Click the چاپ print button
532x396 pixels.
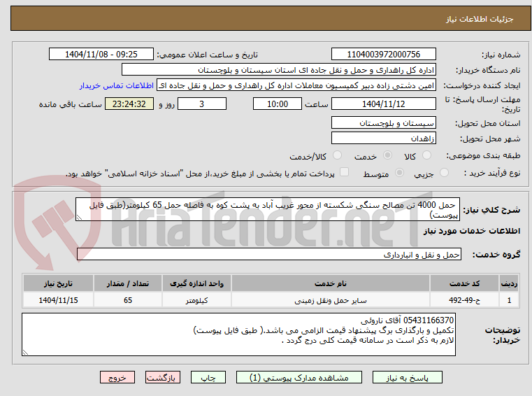tap(208, 377)
